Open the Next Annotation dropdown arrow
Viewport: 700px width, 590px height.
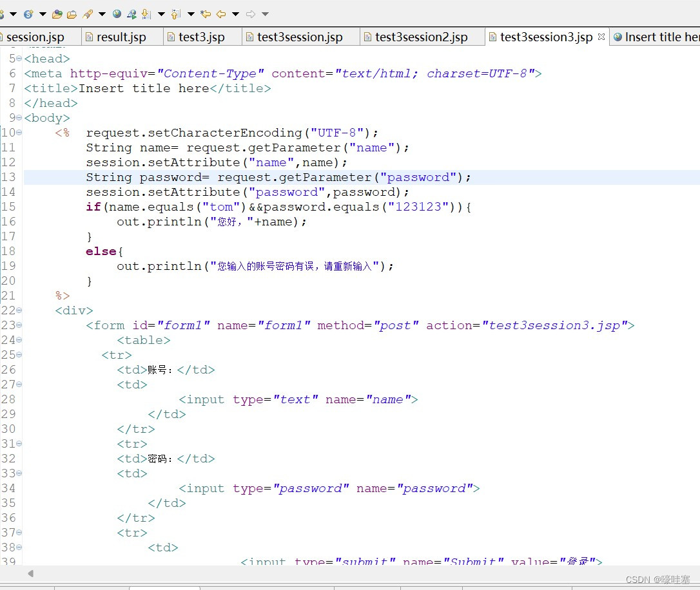pyautogui.click(x=162, y=14)
